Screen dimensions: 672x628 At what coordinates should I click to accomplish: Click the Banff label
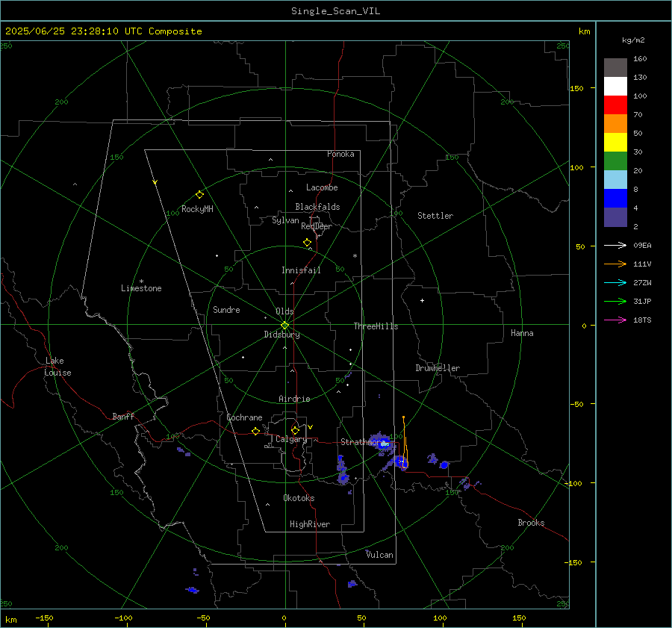click(x=123, y=416)
